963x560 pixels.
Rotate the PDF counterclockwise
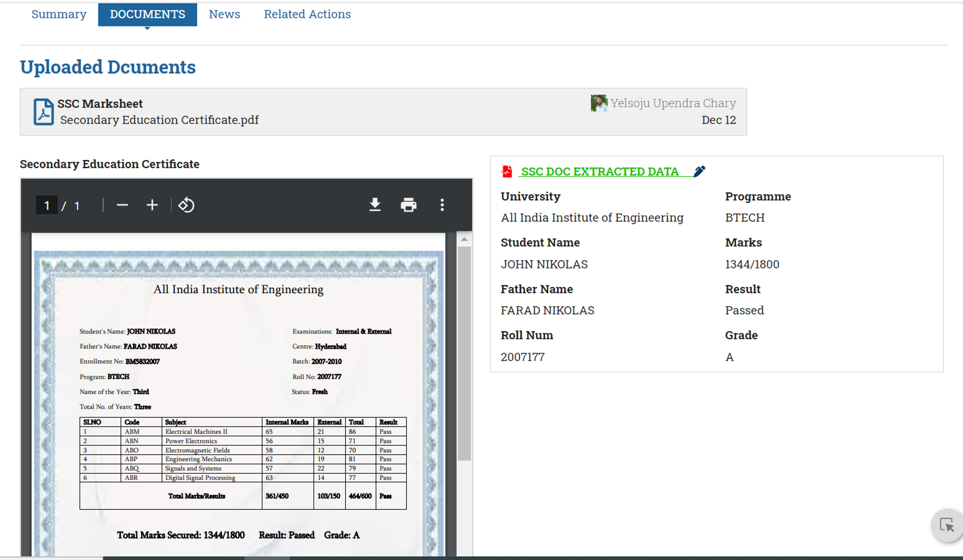(187, 205)
